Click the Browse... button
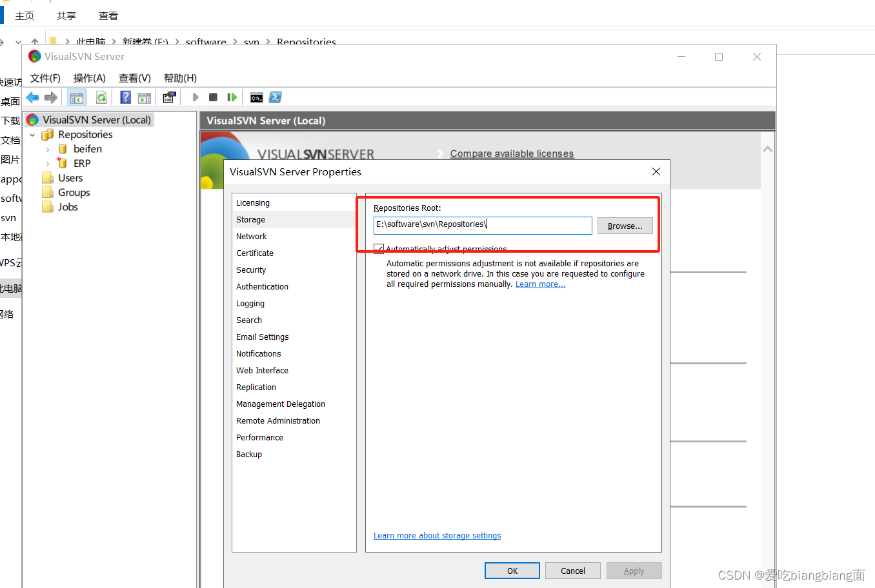875x588 pixels. tap(625, 226)
